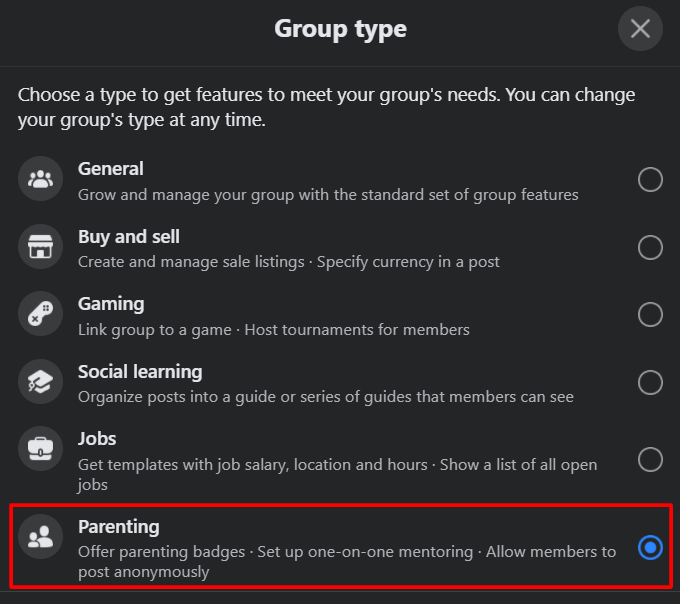Click the Gaming controller icon
Screen dimensions: 680x604
point(41,315)
